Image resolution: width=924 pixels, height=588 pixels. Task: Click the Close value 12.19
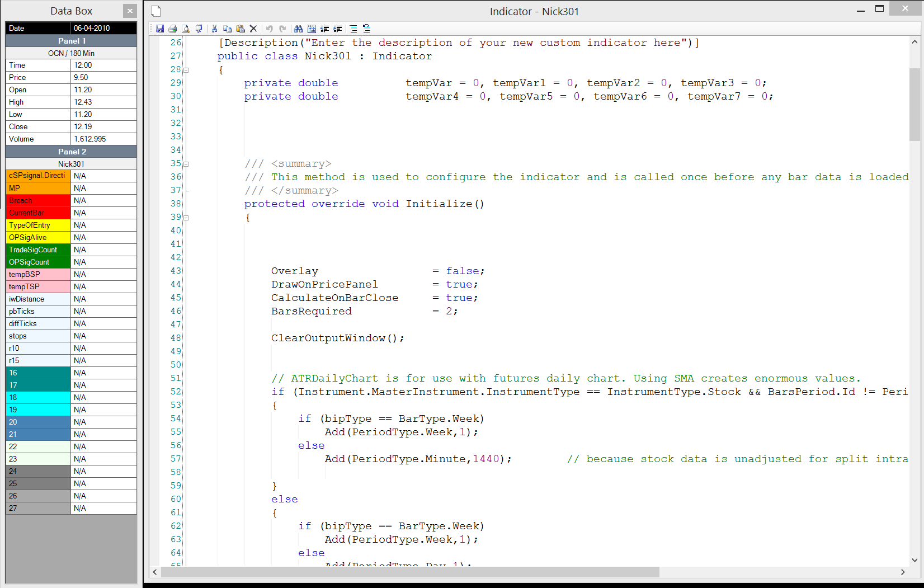pos(83,126)
